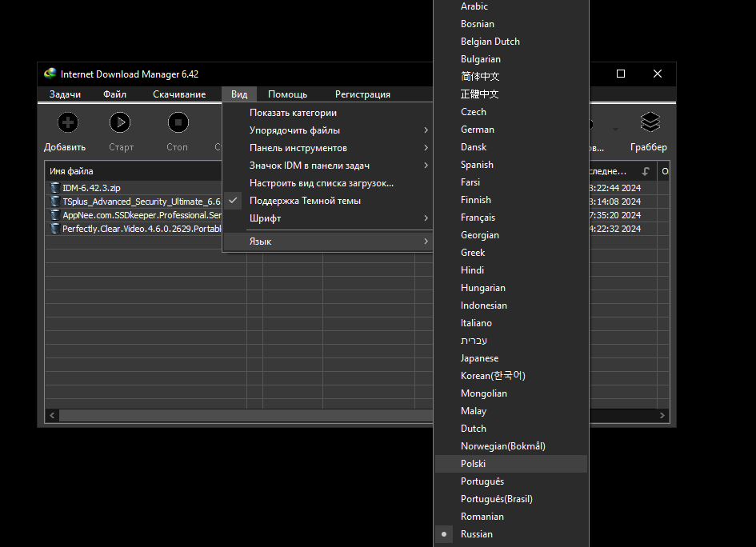Open the Регистрация menu
Viewport: 756px width, 547px height.
[362, 94]
